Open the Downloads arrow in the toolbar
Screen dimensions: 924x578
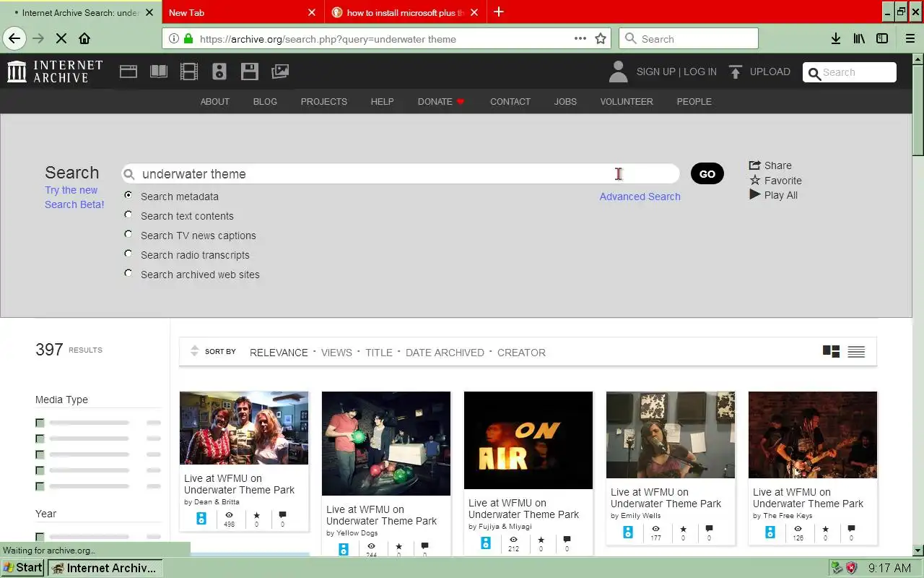[x=836, y=39]
